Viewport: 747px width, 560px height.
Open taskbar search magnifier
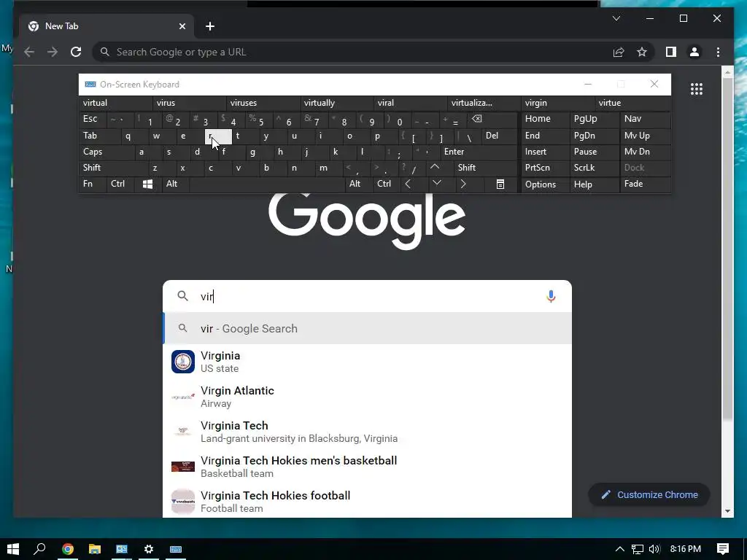pos(39,549)
